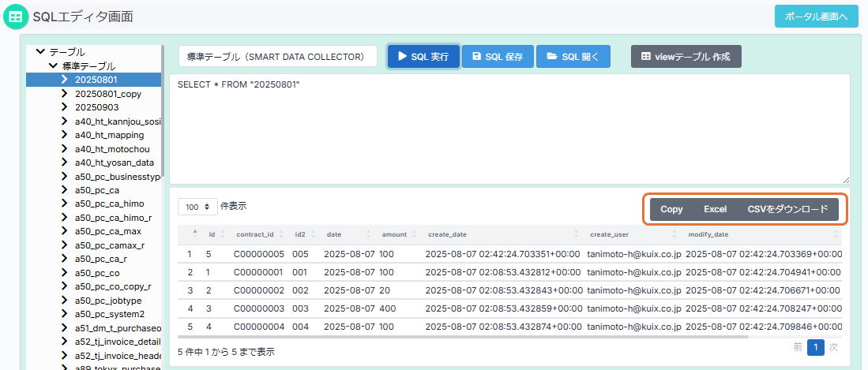Collapse the 標準テーブル tree node
The height and width of the screenshot is (370, 868).
53,66
